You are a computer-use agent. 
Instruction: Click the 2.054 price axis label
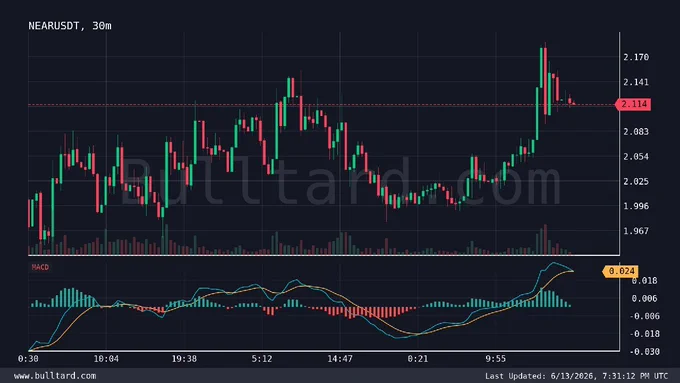pos(636,157)
